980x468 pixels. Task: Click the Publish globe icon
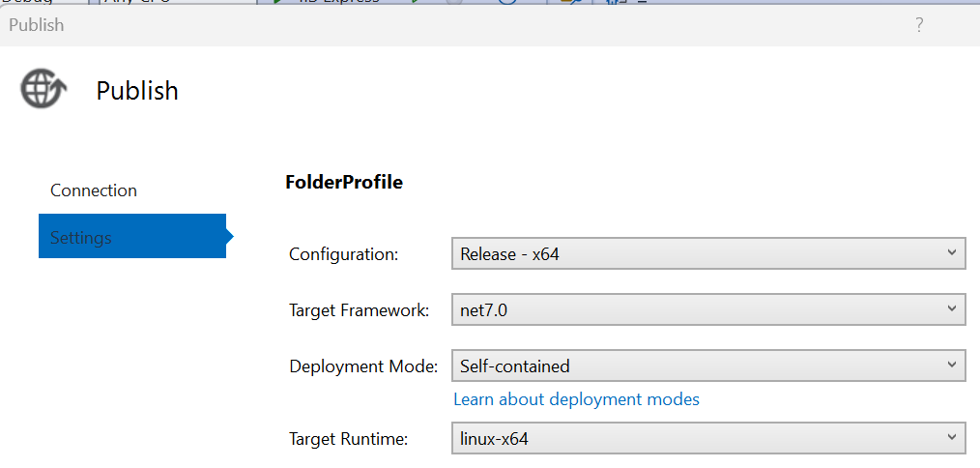click(x=43, y=88)
